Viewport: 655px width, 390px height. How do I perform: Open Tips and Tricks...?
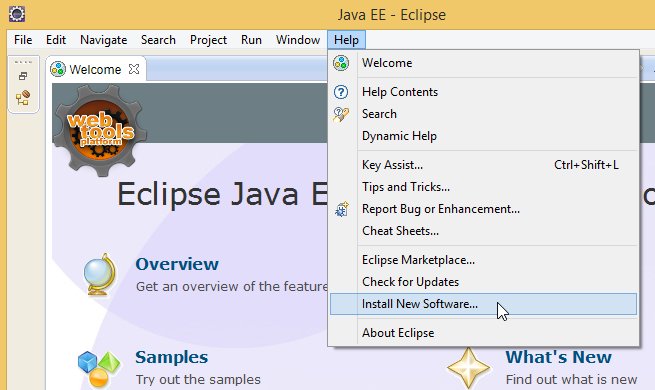pos(483,187)
